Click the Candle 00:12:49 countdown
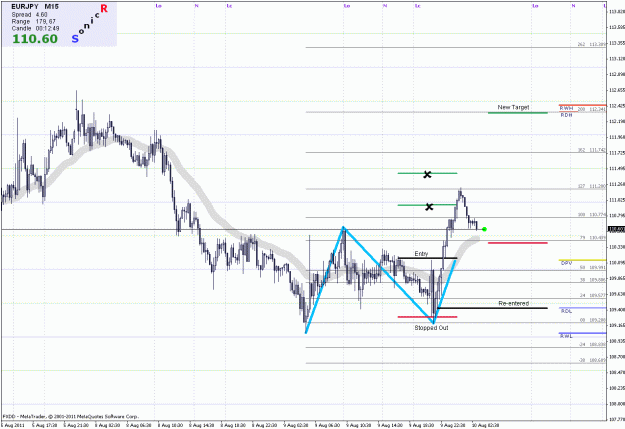The height and width of the screenshot is (429, 625). click(35, 28)
